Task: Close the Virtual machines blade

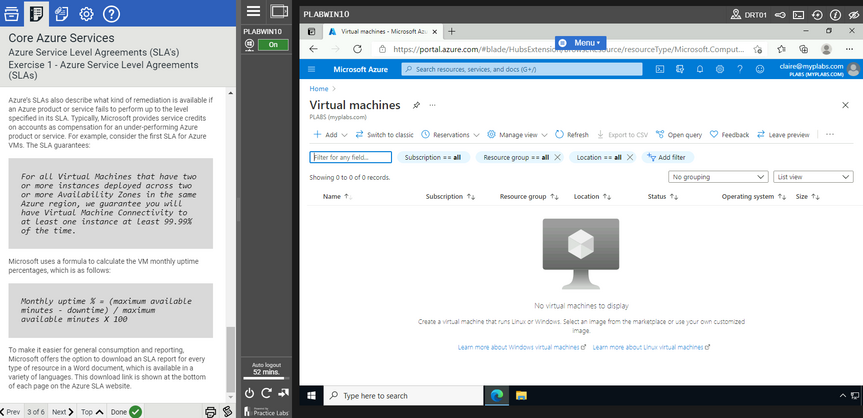Action: point(845,105)
